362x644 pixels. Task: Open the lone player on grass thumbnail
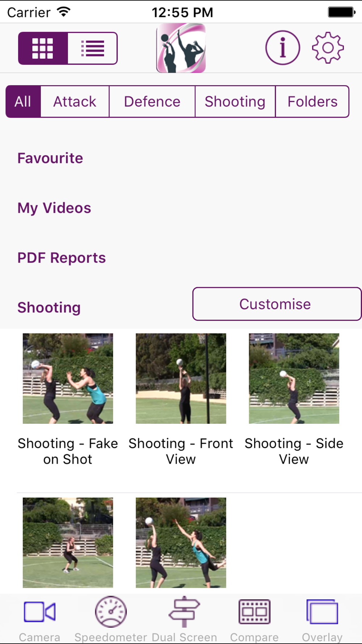(x=68, y=543)
